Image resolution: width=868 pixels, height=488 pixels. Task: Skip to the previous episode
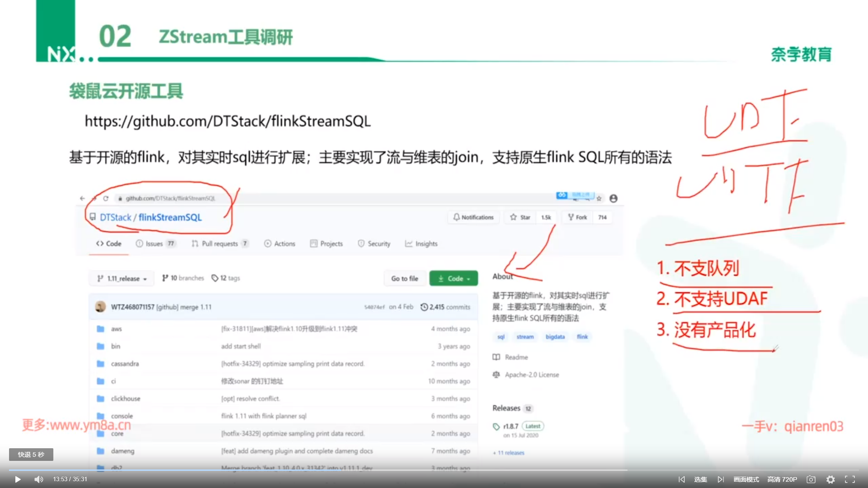pos(682,479)
